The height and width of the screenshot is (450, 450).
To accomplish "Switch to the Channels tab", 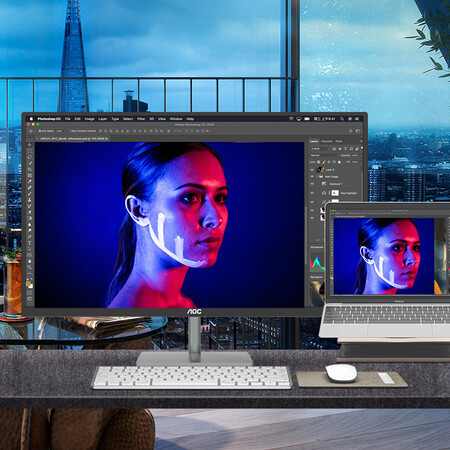I will point(327,141).
